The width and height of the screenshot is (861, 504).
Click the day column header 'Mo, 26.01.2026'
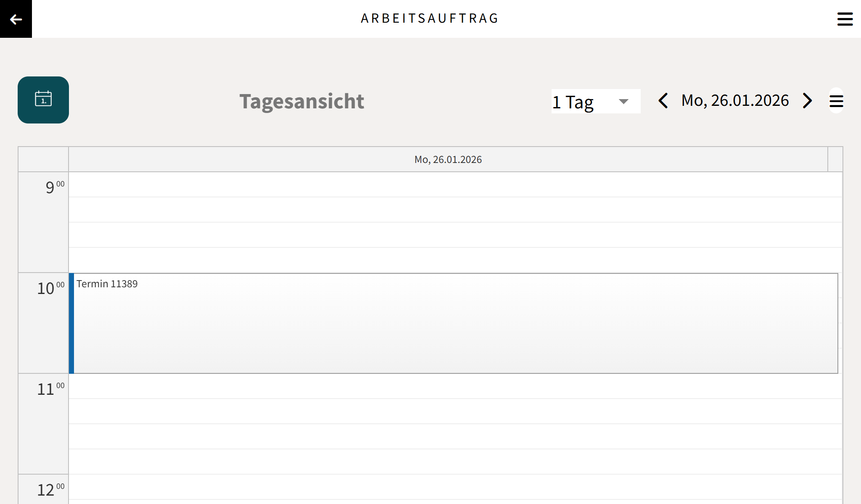[x=448, y=160]
